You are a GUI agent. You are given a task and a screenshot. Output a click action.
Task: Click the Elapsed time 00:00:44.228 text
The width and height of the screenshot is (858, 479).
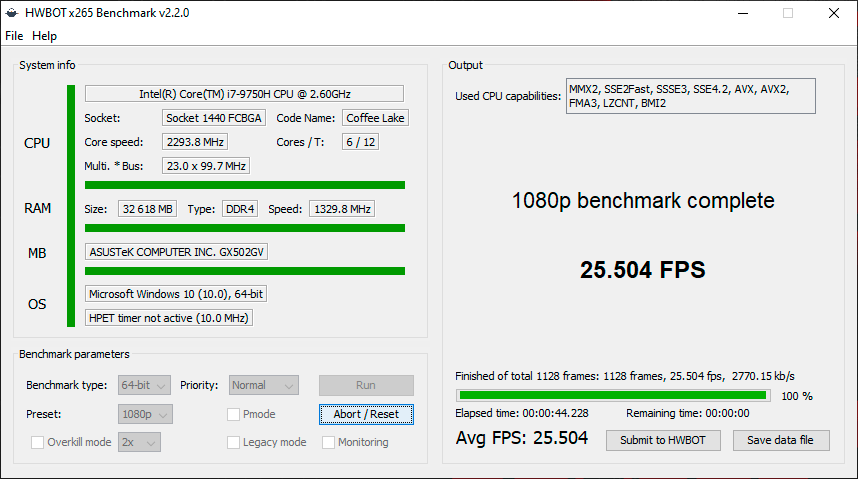tap(522, 413)
